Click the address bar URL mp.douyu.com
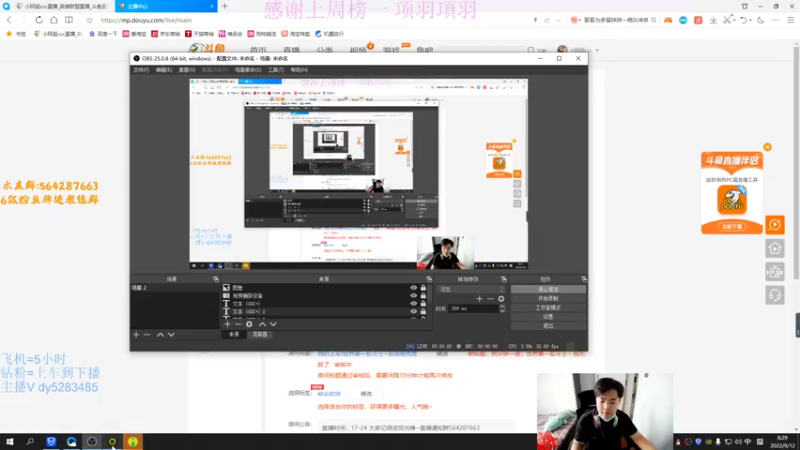Image resolution: width=800 pixels, height=450 pixels. [146, 20]
